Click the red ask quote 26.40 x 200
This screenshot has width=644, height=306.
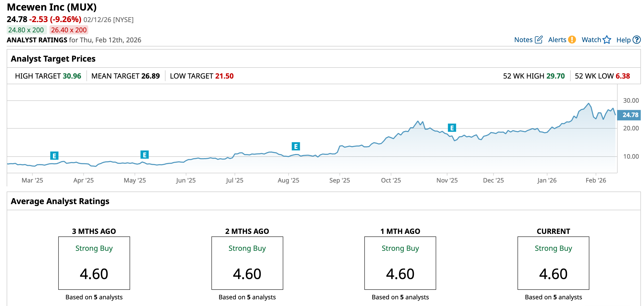(x=69, y=30)
